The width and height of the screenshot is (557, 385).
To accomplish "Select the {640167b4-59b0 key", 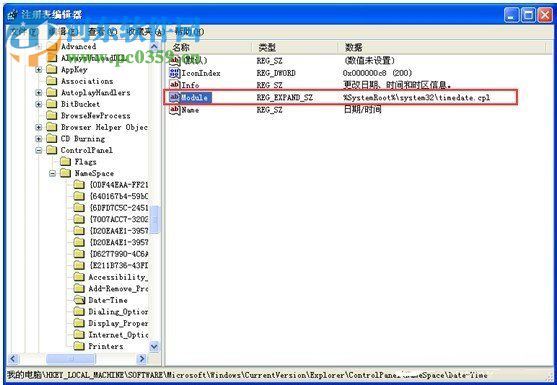I will [x=119, y=196].
